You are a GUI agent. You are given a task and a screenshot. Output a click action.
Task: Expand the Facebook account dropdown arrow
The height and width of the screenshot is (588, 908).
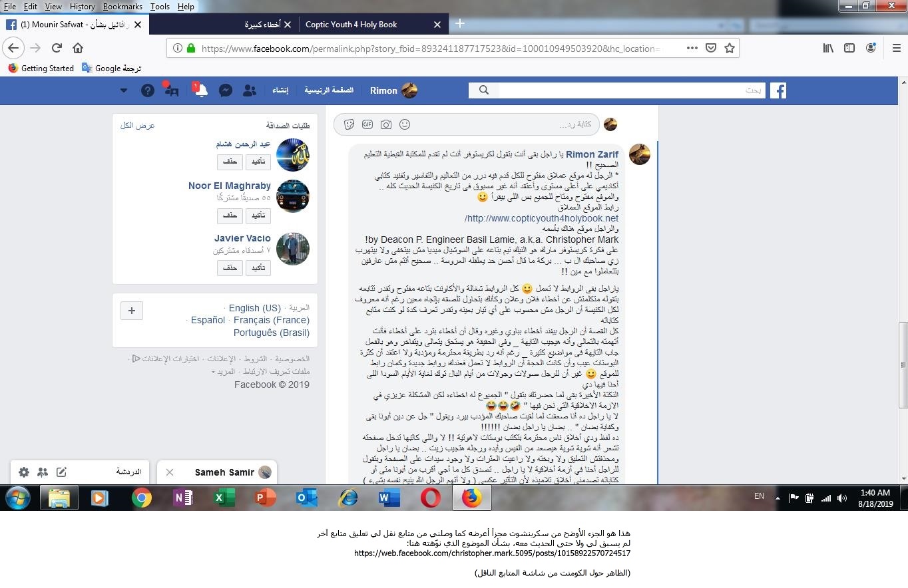124,90
